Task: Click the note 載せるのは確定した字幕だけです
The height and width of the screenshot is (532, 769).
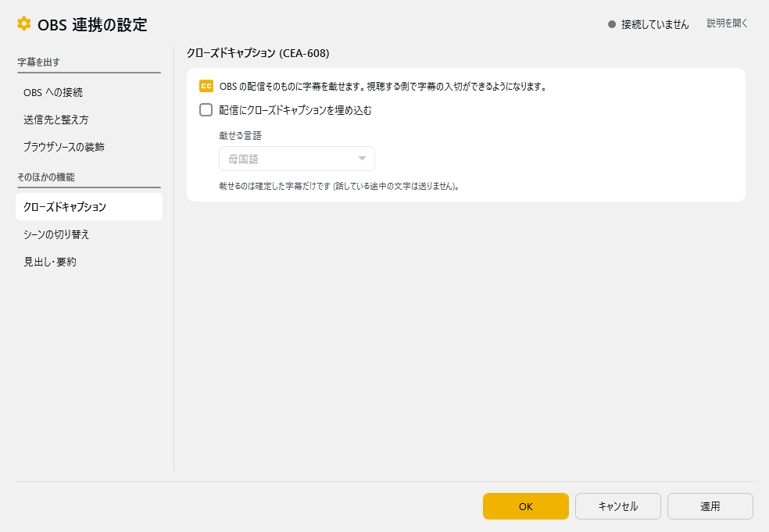Action: pyautogui.click(x=339, y=187)
